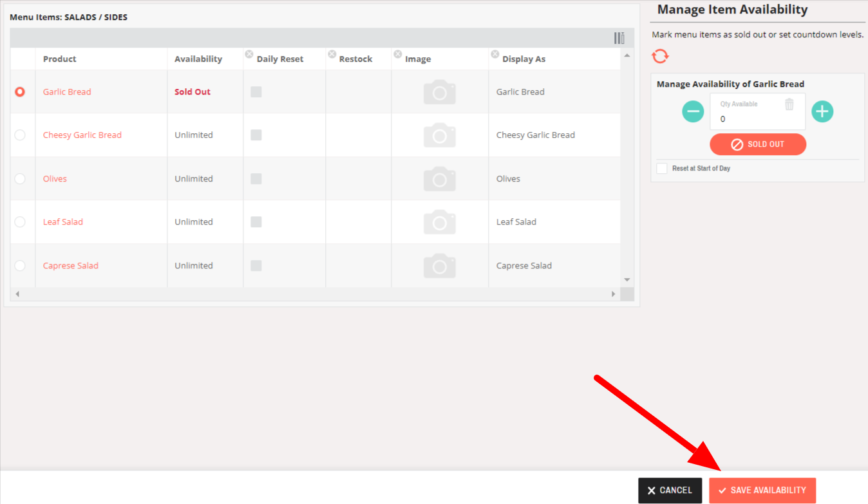
Task: Remove the Image column
Action: tap(397, 54)
